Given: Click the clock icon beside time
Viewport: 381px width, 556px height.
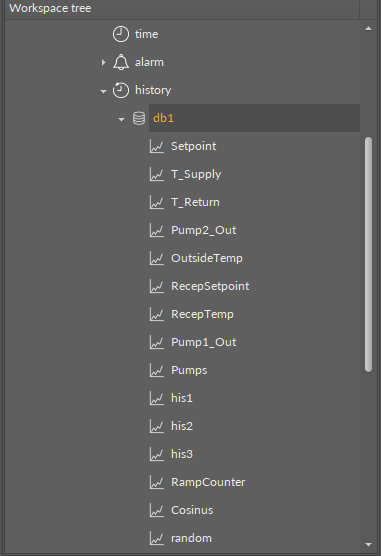Looking at the screenshot, I should coord(121,34).
